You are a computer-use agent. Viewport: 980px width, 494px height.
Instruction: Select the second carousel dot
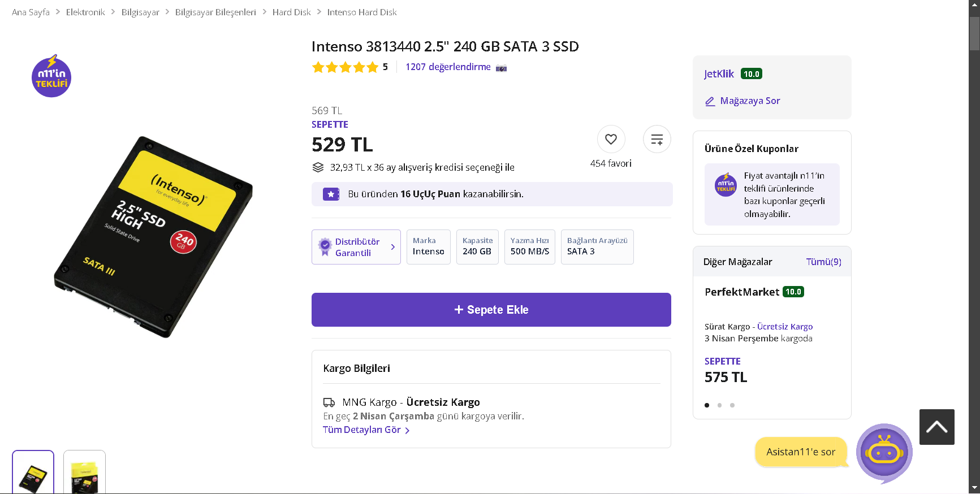[x=719, y=405]
